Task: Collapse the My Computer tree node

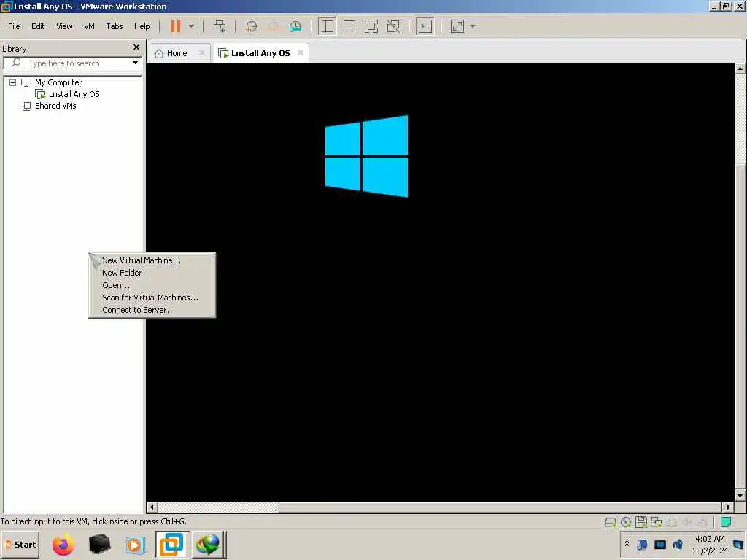Action: tap(13, 82)
